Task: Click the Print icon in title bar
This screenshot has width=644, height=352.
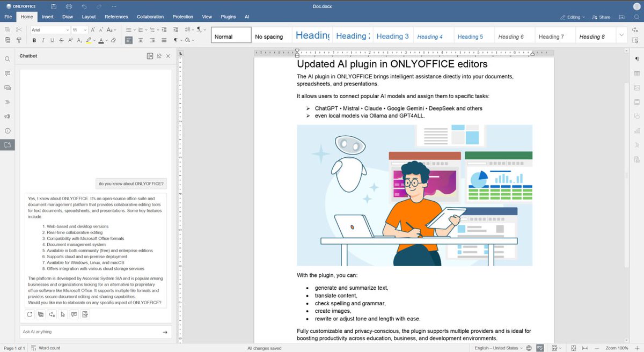Action: coord(69,6)
